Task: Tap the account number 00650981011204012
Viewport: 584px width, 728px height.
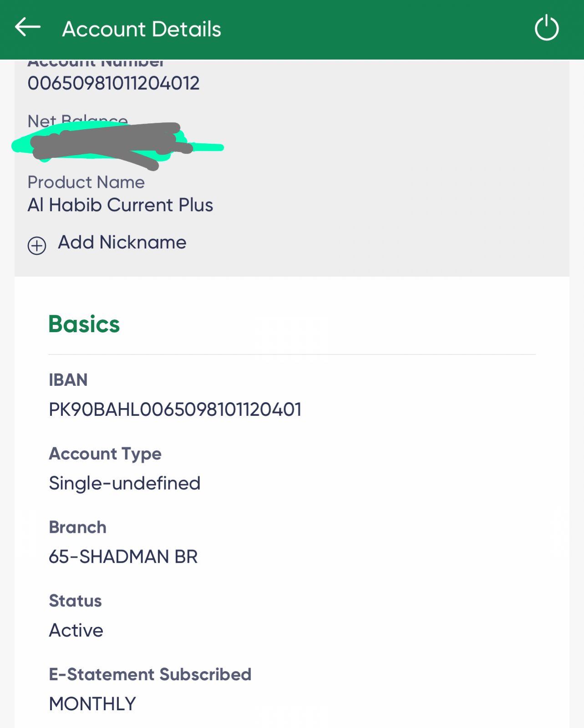Action: [113, 83]
